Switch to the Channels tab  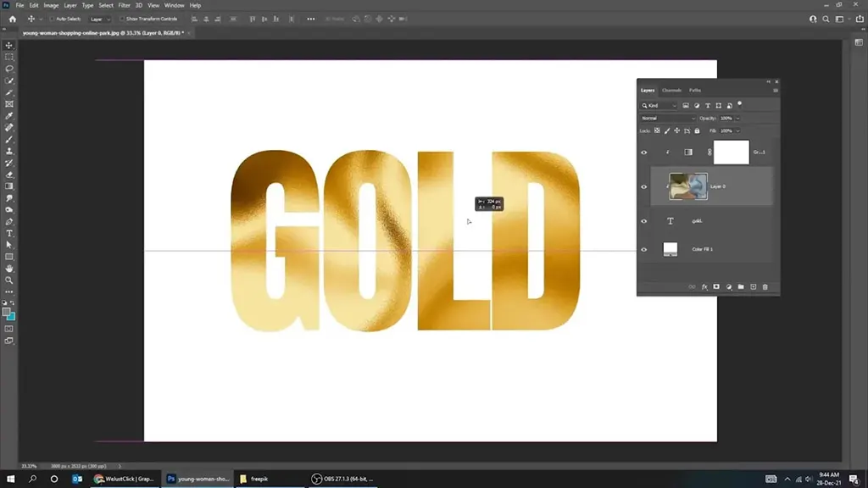pyautogui.click(x=671, y=90)
